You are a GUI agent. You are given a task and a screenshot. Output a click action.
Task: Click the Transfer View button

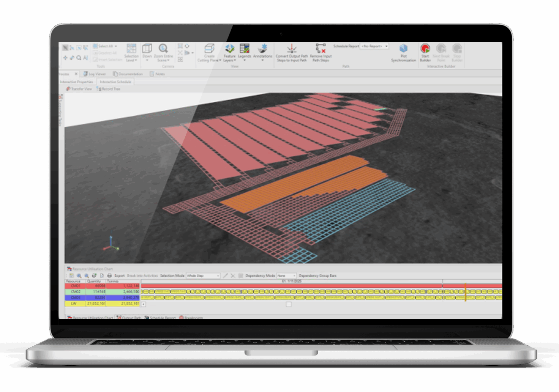[79, 89]
